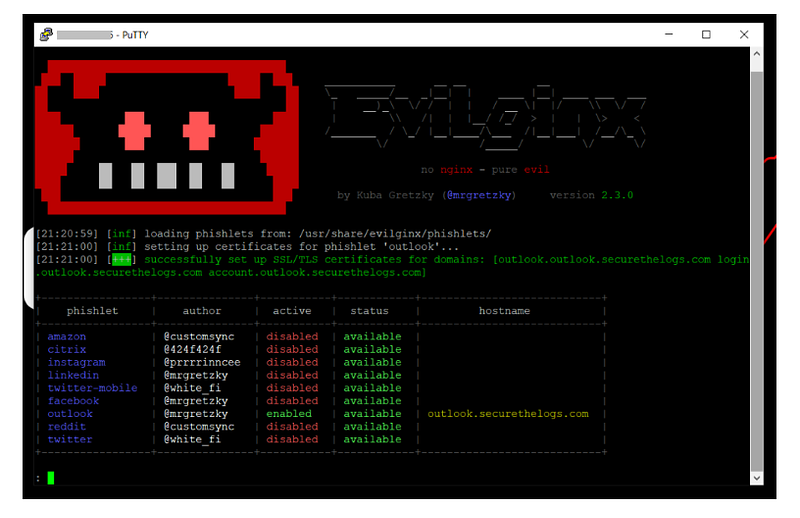Click the 'phishlet' column header
The width and height of the screenshot is (800, 518).
(92, 311)
